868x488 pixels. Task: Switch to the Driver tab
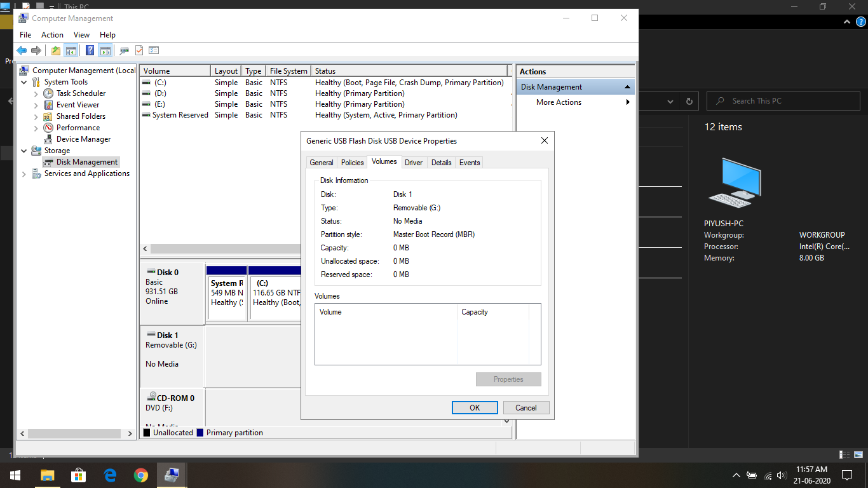[x=414, y=163]
